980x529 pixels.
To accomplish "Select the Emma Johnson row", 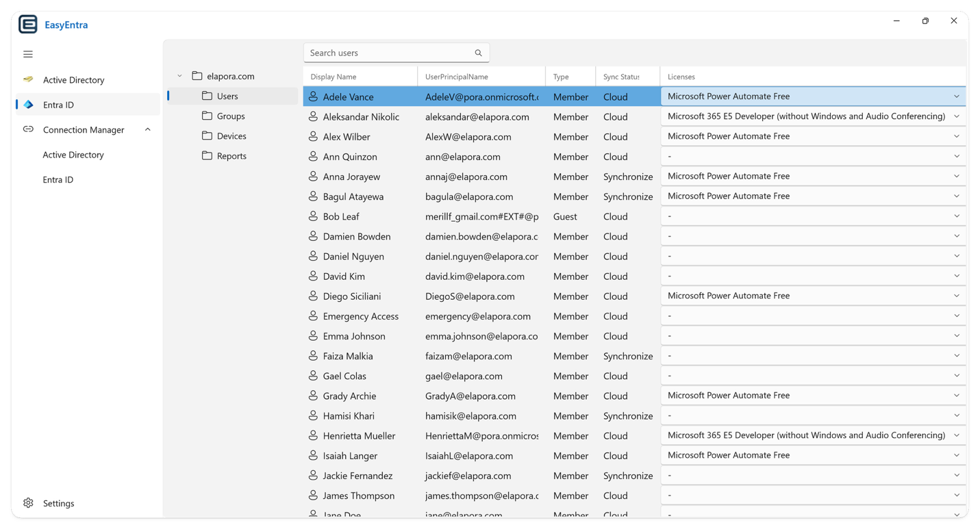I will pyautogui.click(x=635, y=336).
